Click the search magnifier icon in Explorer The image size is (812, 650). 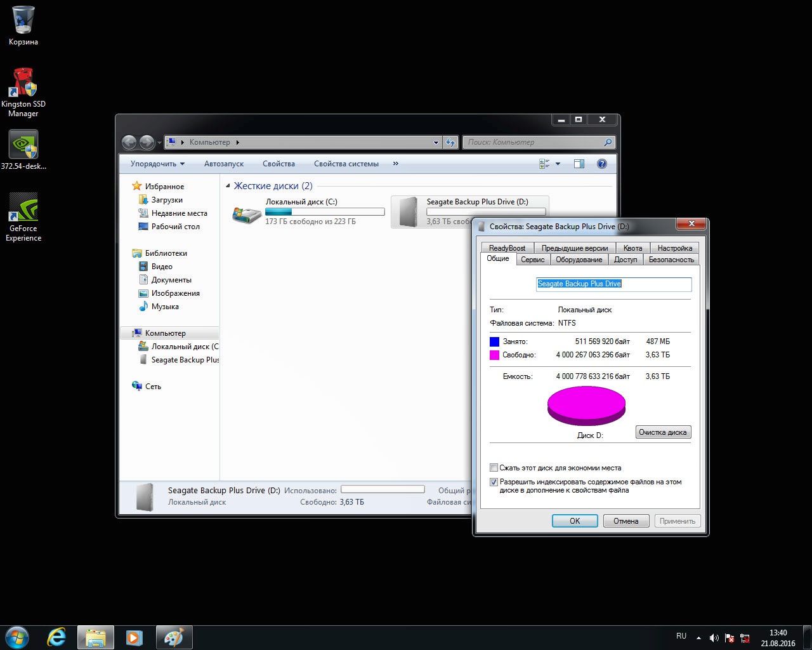click(608, 142)
